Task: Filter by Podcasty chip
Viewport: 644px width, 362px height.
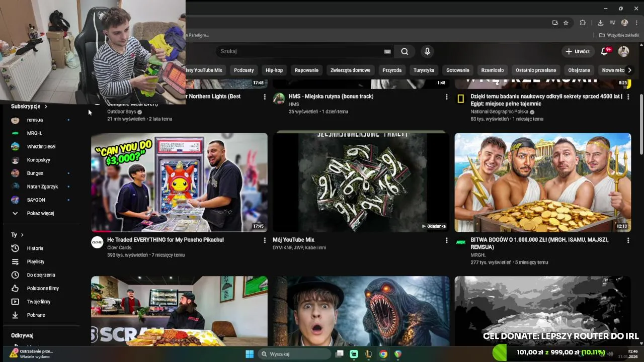Action: click(244, 70)
